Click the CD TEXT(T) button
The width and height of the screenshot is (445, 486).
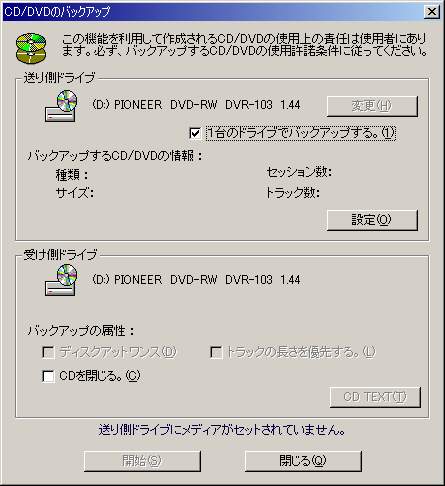tap(375, 397)
